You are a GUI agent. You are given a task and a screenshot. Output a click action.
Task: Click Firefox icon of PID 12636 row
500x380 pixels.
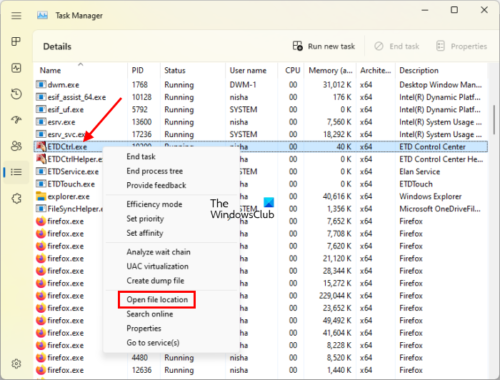tap(41, 370)
